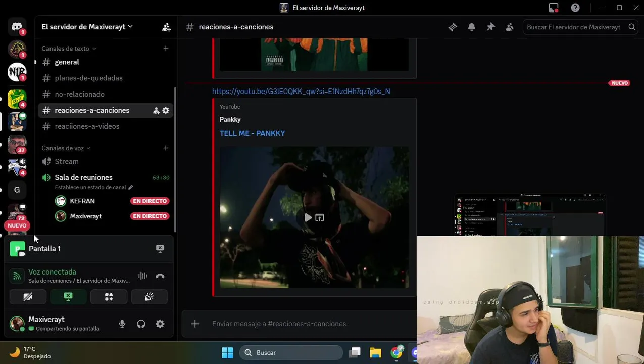Screen dimensions: 644x364
Task: Stop streaming Pantalla 1
Action: (160, 249)
